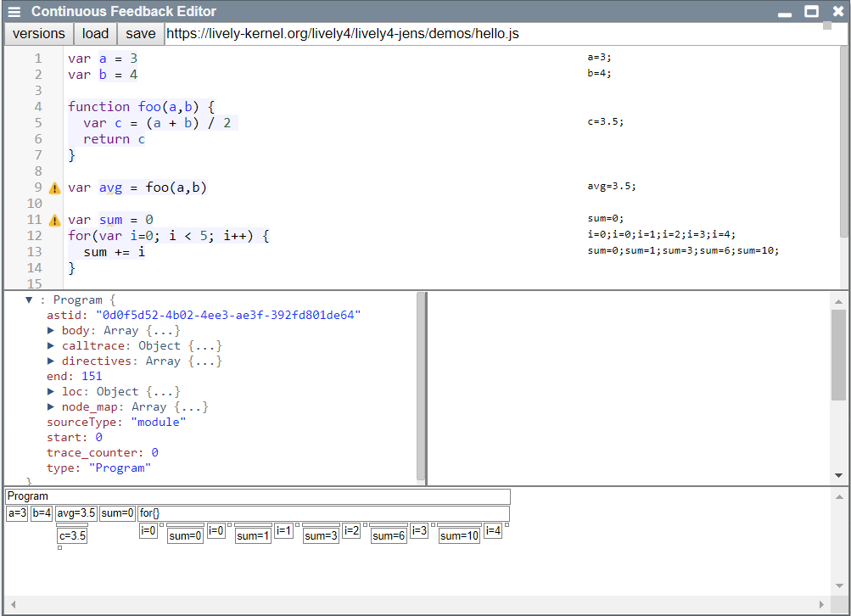Viewport: 851px width, 616px height.
Task: Maximize the Continuous Feedback Editor window
Action: (x=811, y=12)
